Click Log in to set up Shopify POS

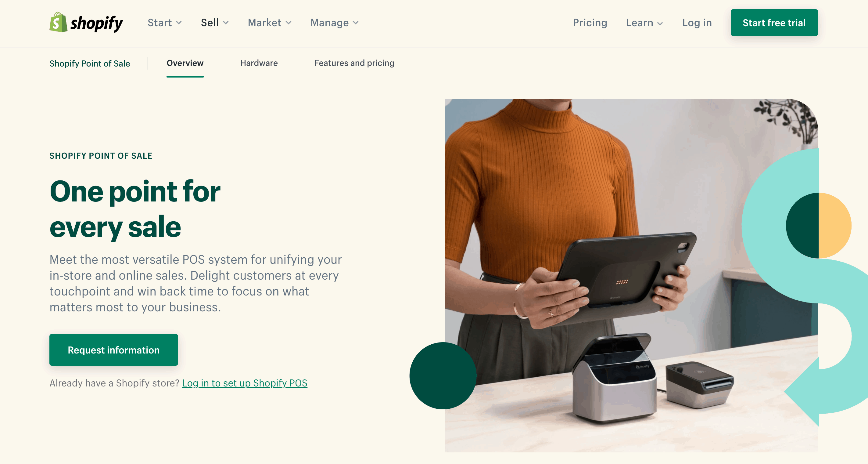pos(245,382)
